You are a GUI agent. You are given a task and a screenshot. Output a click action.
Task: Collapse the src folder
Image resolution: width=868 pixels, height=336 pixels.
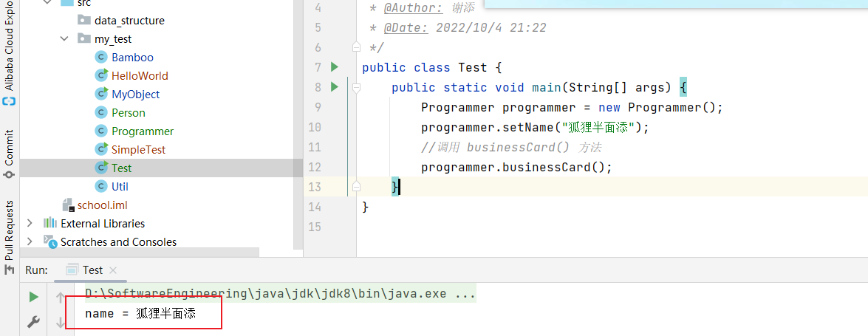click(x=47, y=3)
